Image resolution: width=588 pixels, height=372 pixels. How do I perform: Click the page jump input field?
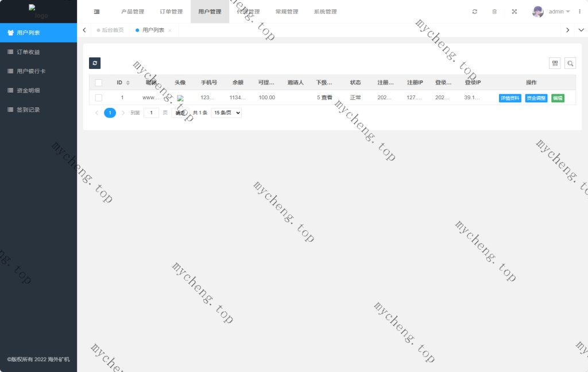click(x=152, y=113)
